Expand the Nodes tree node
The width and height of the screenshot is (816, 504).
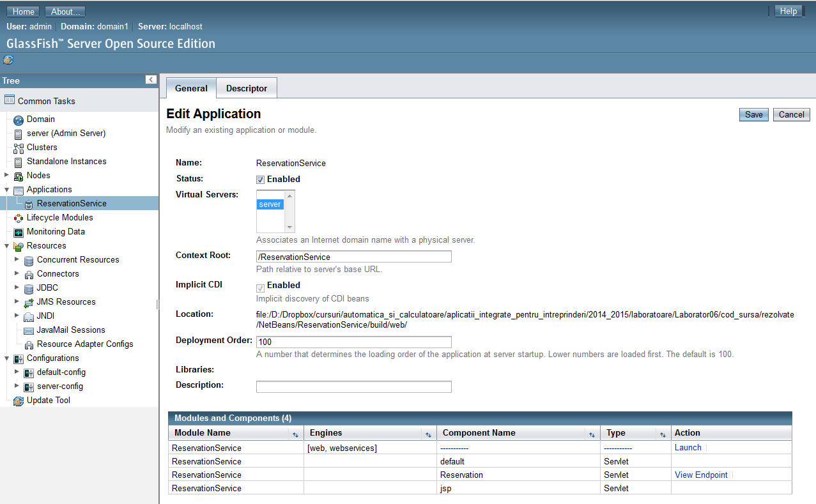pyautogui.click(x=6, y=175)
